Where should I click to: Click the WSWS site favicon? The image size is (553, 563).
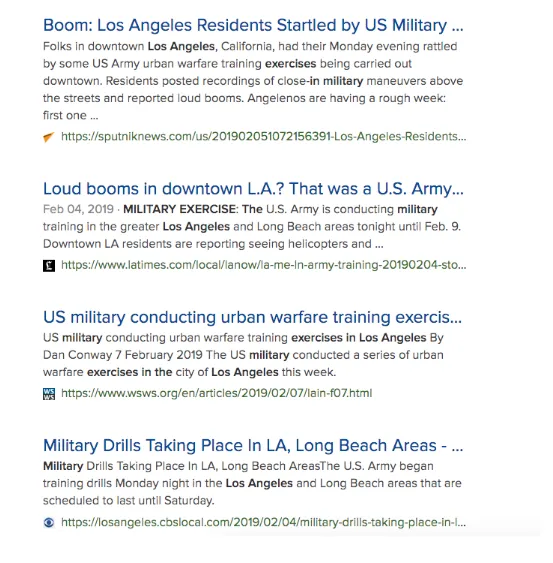49,394
